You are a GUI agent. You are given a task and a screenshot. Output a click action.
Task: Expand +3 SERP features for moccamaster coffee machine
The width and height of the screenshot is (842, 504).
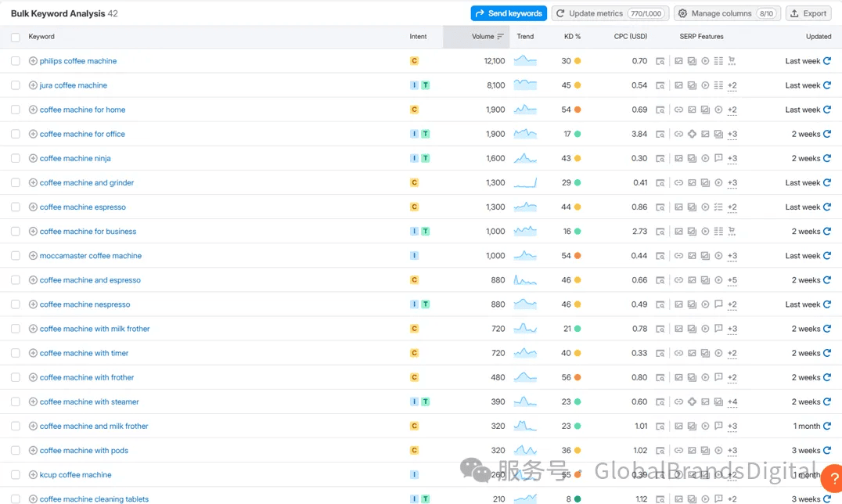click(x=732, y=256)
